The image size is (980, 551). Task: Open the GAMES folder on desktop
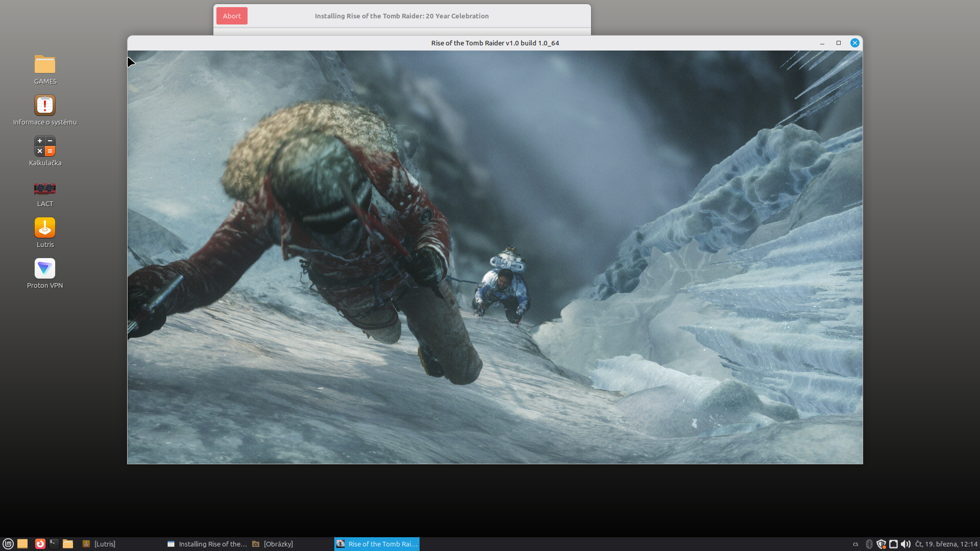tap(45, 65)
